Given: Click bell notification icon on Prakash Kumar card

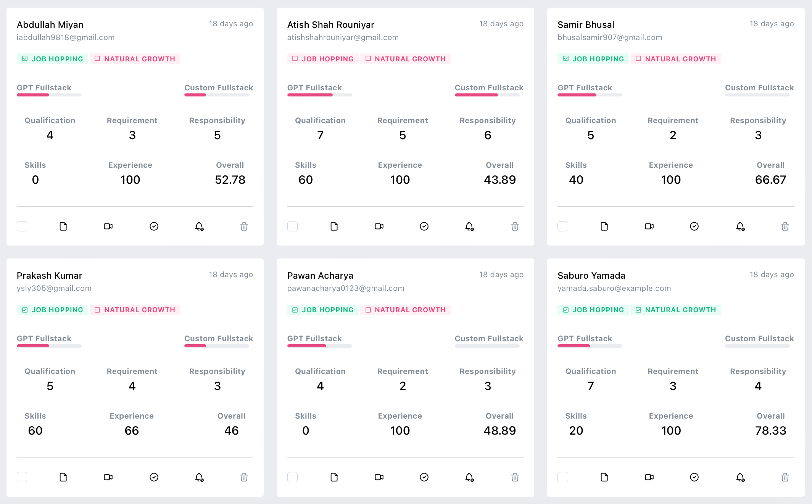Looking at the screenshot, I should point(199,477).
